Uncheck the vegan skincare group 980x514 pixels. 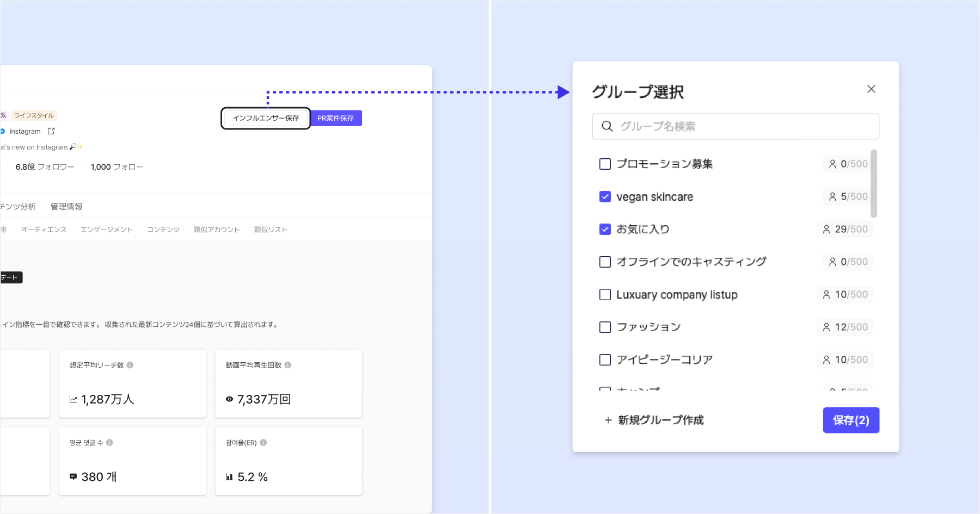coord(605,197)
